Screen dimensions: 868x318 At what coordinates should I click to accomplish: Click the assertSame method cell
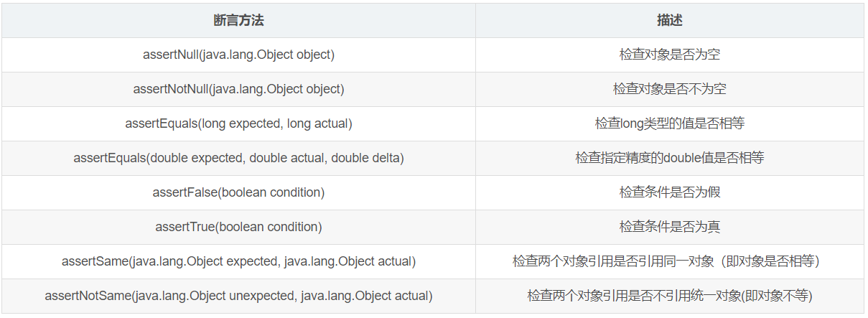pos(238,261)
